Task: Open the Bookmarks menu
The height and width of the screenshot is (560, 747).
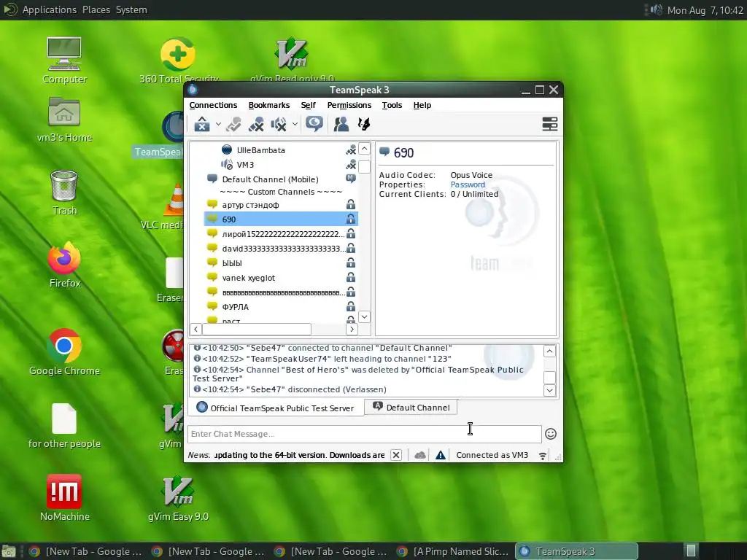Action: (268, 105)
